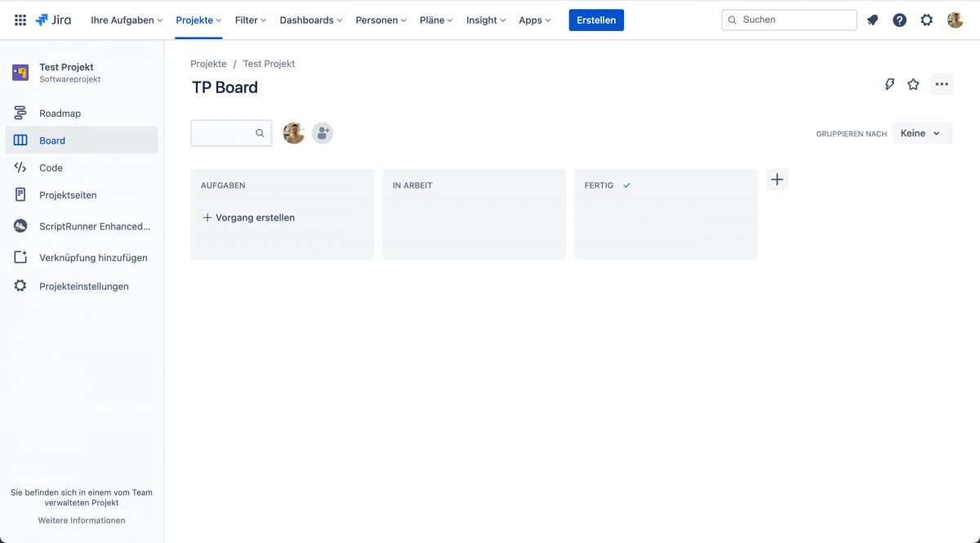Click the Suchen search field
The image size is (980, 543).
(x=789, y=20)
